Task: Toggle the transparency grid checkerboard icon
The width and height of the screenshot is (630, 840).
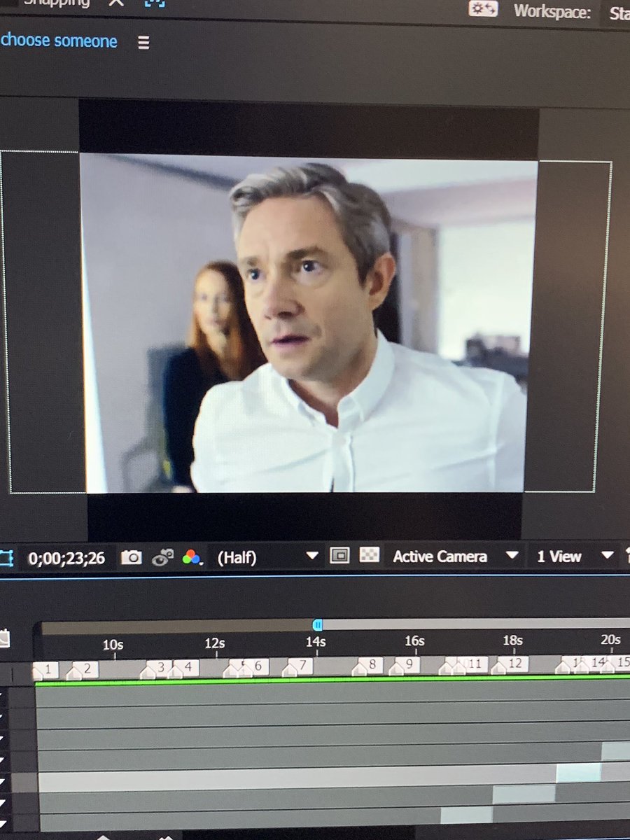Action: [369, 555]
